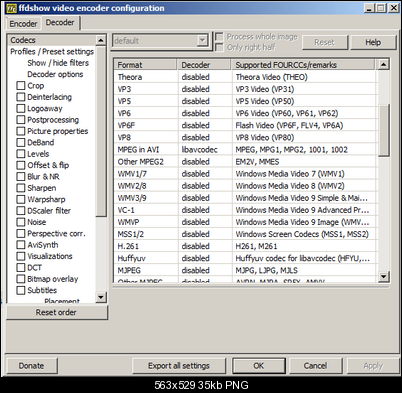The image size is (402, 393).
Task: Select Codecs in the left list
Action: (52, 40)
